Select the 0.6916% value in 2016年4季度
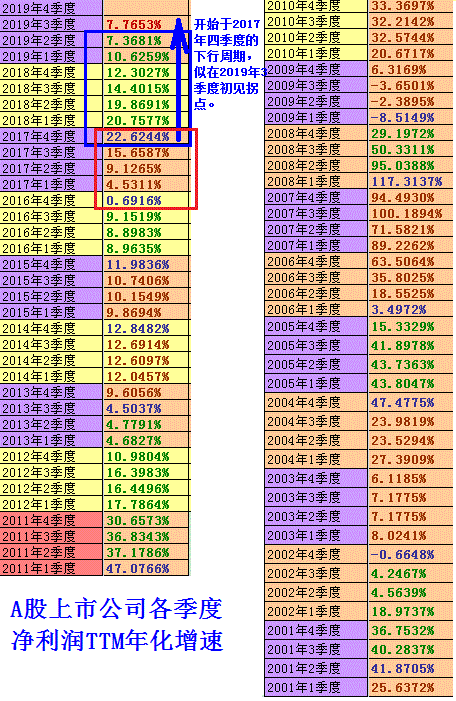 (146, 200)
